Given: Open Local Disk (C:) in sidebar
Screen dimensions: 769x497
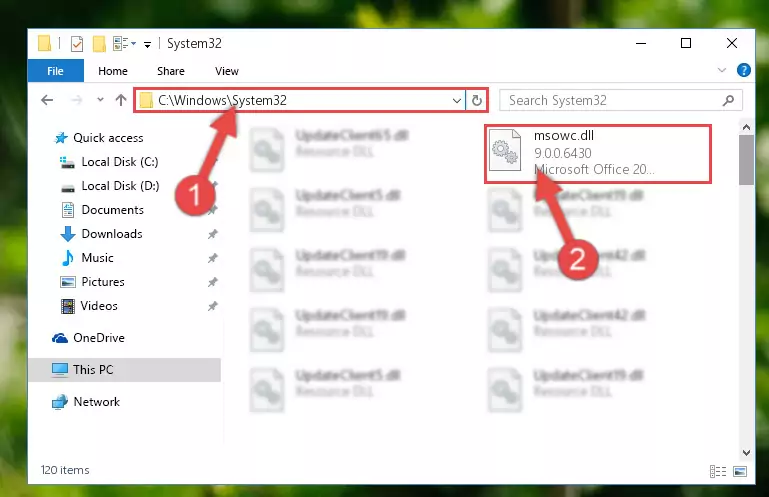Looking at the screenshot, I should coord(120,162).
